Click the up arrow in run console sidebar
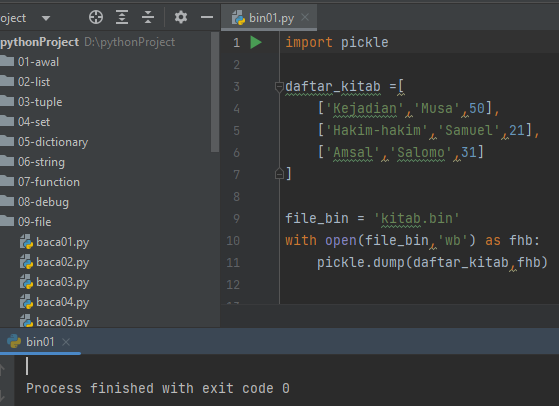This screenshot has height=406, width=559. click(2, 370)
